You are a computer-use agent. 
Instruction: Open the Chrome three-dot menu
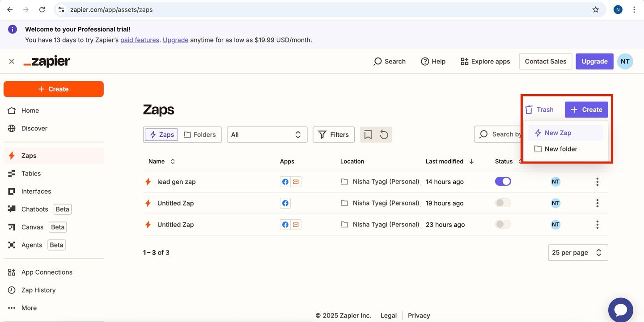(x=634, y=9)
